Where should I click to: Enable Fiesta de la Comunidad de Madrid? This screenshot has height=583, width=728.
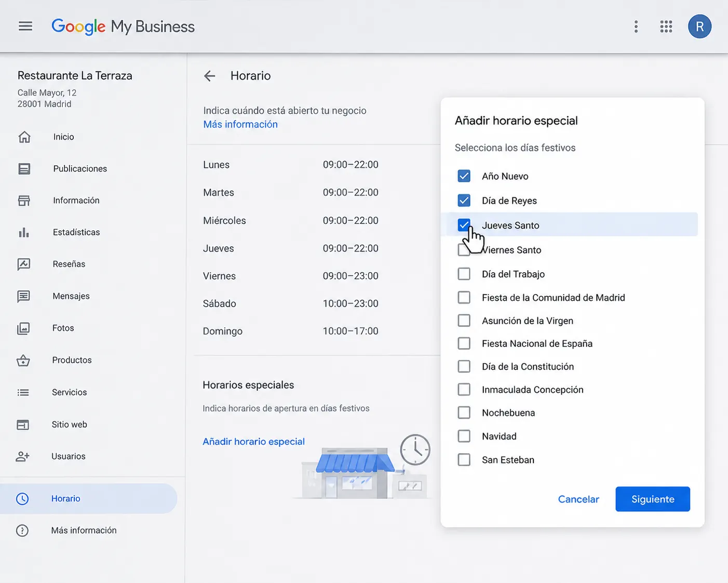click(464, 297)
